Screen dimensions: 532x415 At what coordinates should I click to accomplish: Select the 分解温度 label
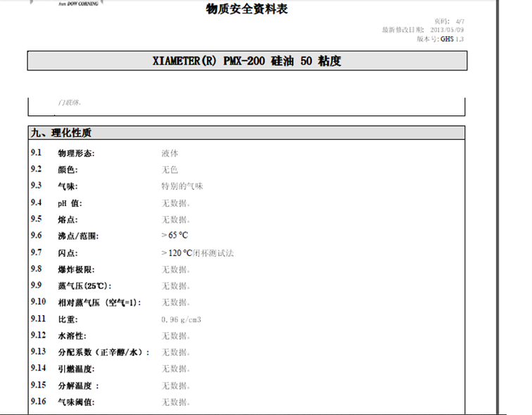coord(78,386)
